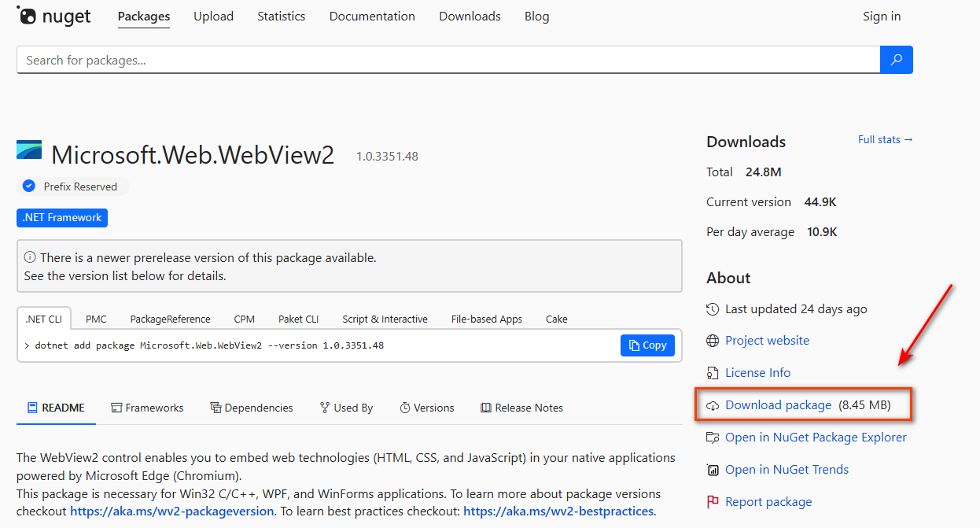Viewport: 980px width, 528px height.
Task: Switch to the PackageReference tab
Action: click(x=171, y=319)
